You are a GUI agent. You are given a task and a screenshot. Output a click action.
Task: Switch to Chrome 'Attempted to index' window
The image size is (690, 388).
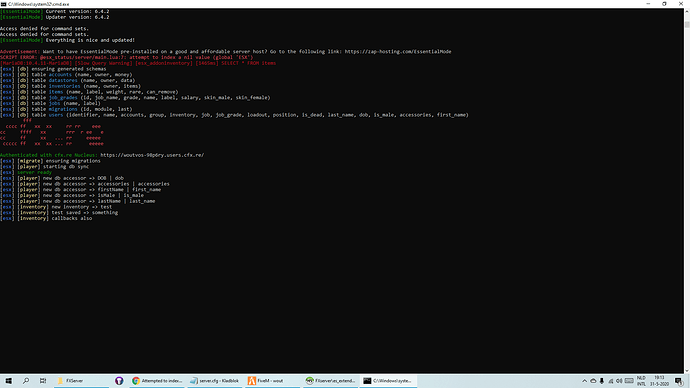pyautogui.click(x=157, y=381)
